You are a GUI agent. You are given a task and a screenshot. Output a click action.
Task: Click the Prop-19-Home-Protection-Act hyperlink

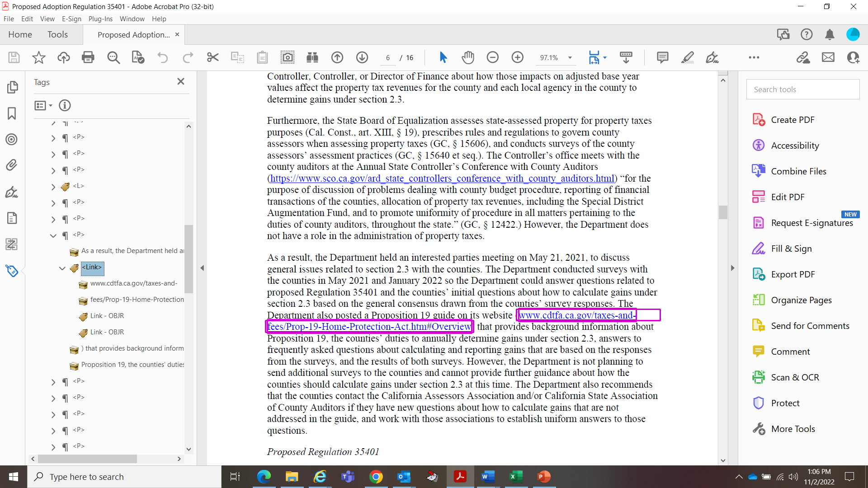point(368,326)
